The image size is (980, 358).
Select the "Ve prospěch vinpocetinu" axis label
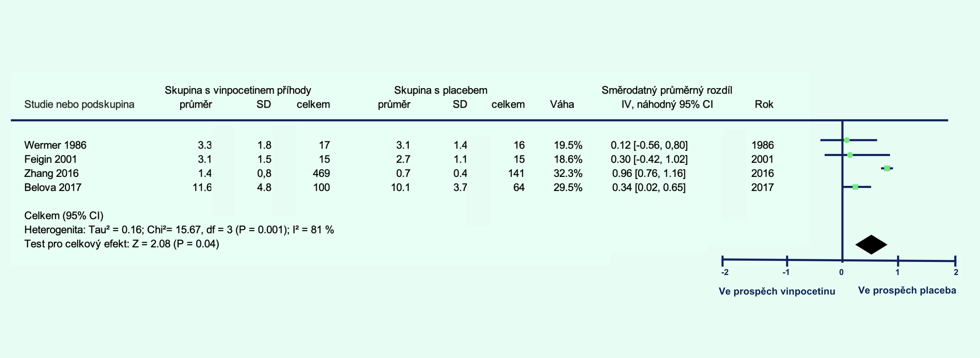pyautogui.click(x=777, y=291)
